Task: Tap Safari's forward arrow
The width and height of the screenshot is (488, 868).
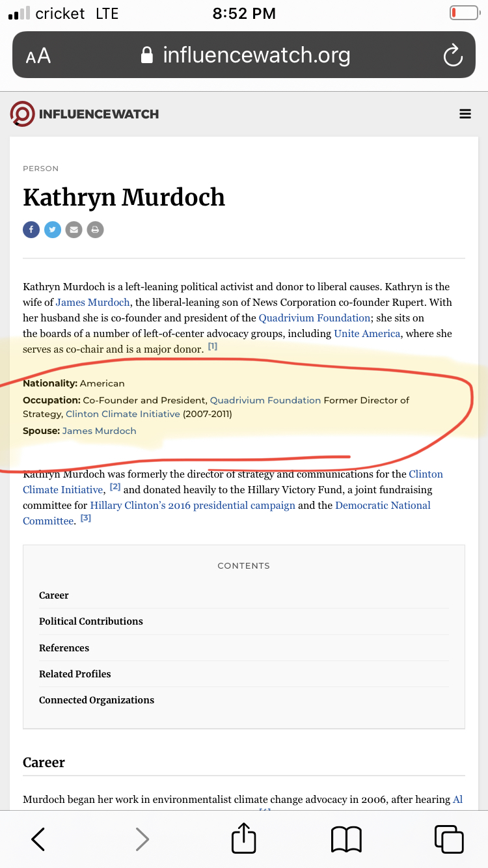Action: point(142,839)
